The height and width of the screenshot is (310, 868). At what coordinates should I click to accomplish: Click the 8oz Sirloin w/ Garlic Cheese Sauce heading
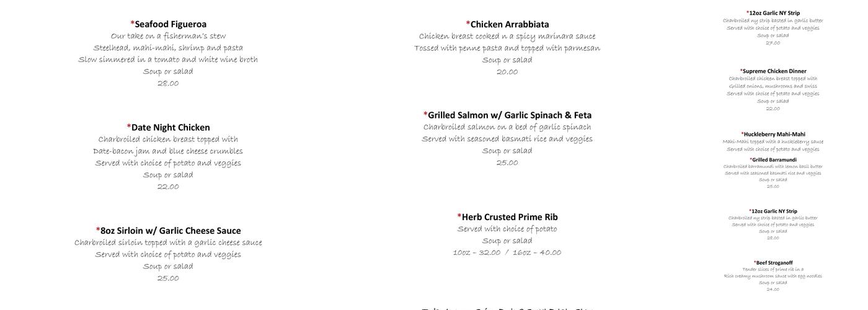pyautogui.click(x=168, y=231)
